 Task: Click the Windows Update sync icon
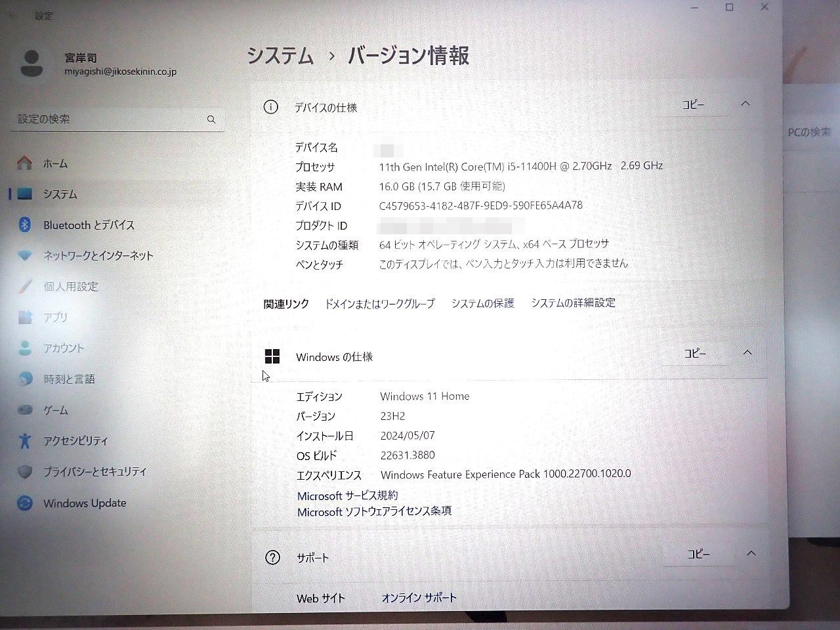(25, 503)
